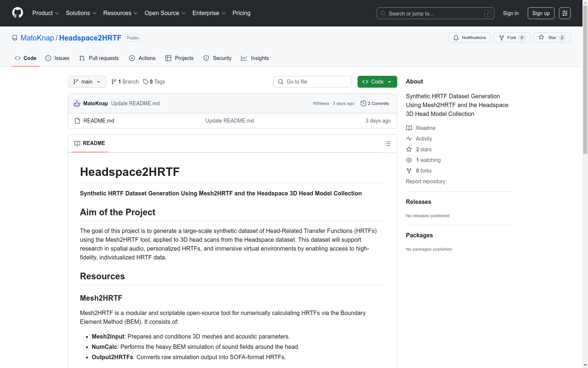
Task: Open the Releases heading link
Action: pos(419,202)
